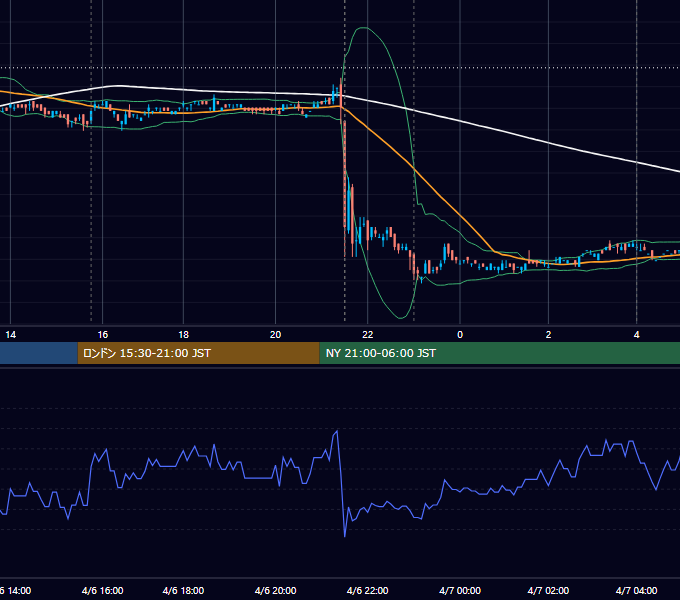Click the 0 hour label on time axis
The image size is (680, 600).
coord(460,335)
